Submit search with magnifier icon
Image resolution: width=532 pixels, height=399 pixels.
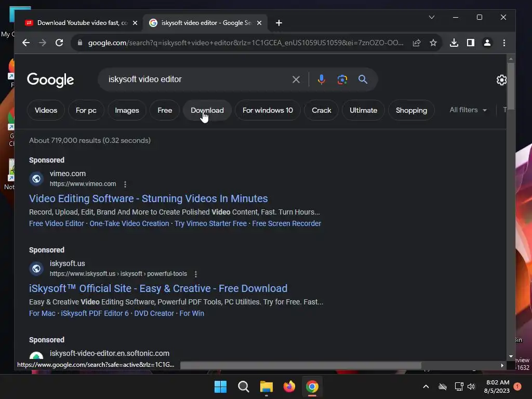pyautogui.click(x=363, y=79)
